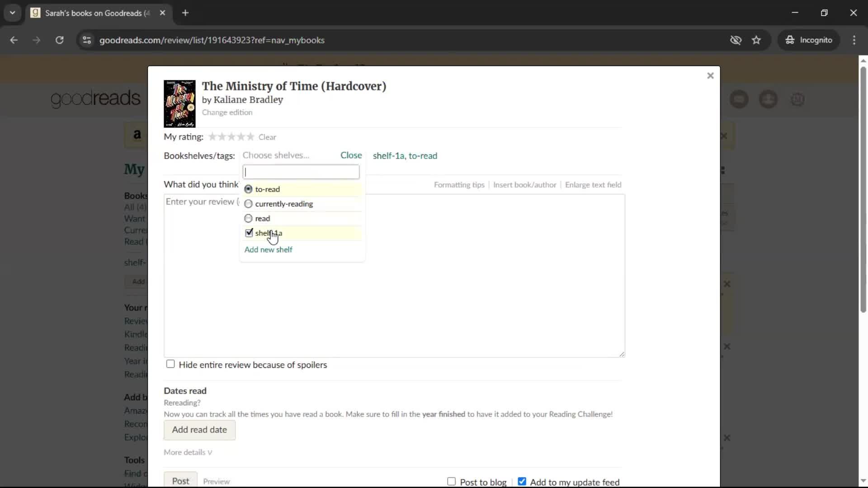
Task: Click Goodreads logo behind dialog
Action: coord(95,99)
